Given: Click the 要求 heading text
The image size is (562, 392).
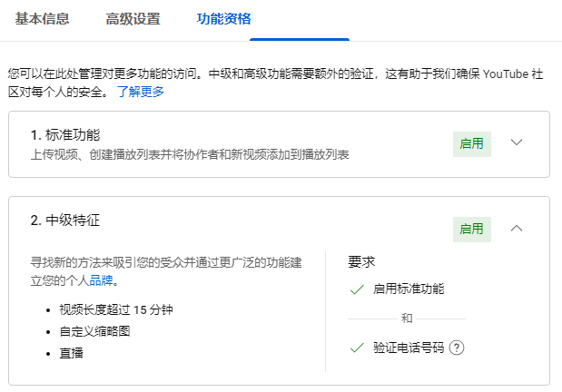Looking at the screenshot, I should pyautogui.click(x=360, y=261).
